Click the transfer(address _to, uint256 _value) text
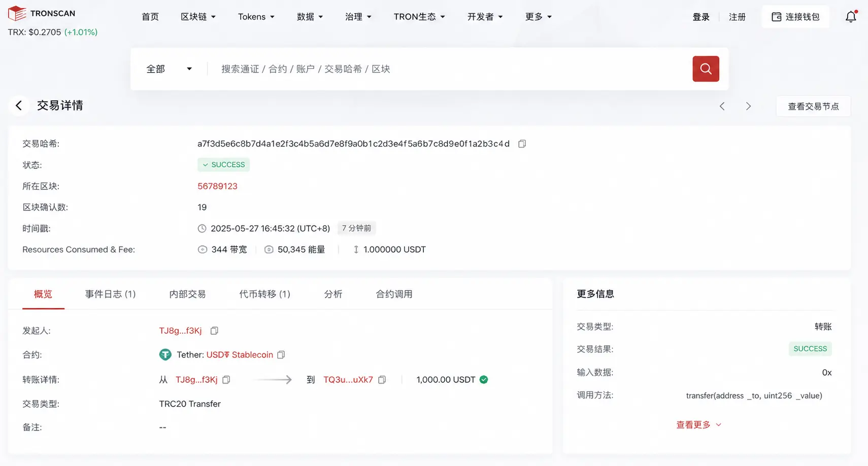This screenshot has height=466, width=868. [x=754, y=396]
